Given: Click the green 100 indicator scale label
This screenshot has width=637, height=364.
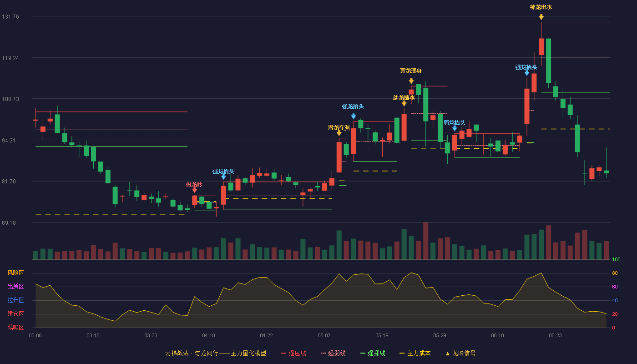Looking at the screenshot, I should click(616, 259).
